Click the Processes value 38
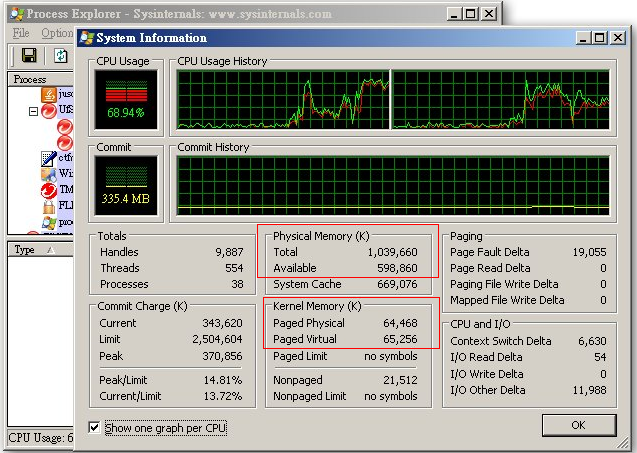This screenshot has height=453, width=637. [x=237, y=284]
